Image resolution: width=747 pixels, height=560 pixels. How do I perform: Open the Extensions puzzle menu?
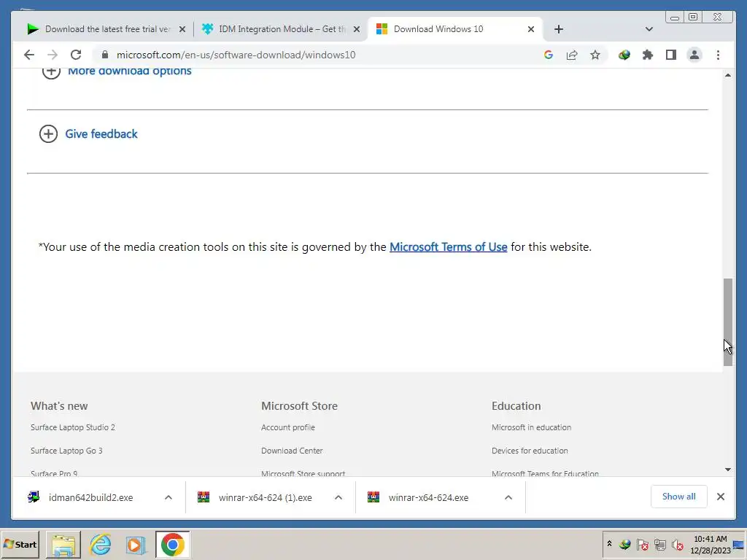click(648, 55)
